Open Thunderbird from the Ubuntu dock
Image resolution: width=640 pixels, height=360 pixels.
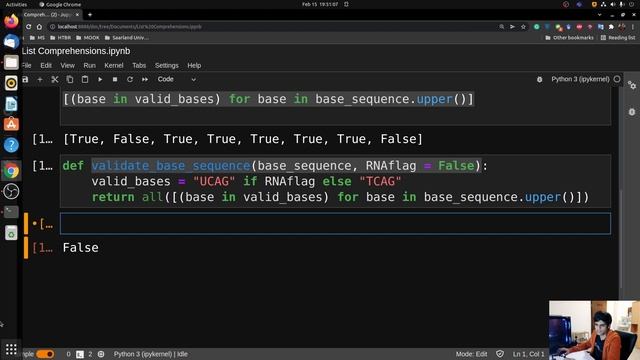pyautogui.click(x=11, y=42)
